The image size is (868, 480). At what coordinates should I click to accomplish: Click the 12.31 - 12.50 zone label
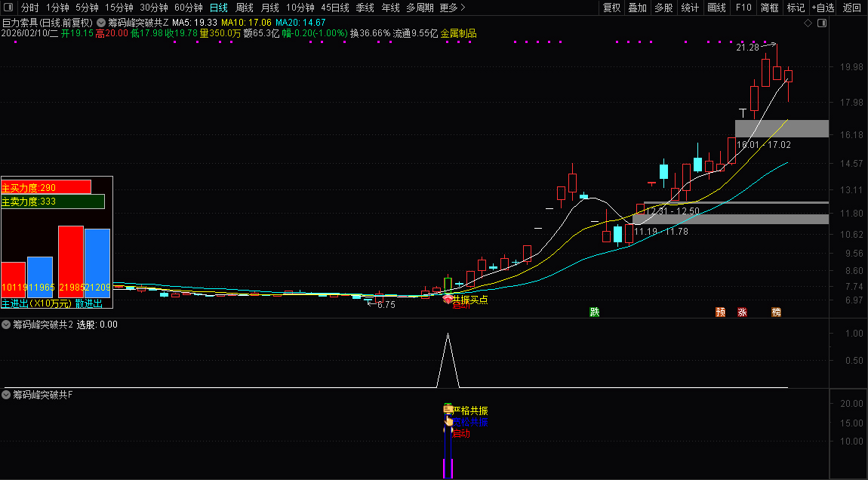pos(673,211)
